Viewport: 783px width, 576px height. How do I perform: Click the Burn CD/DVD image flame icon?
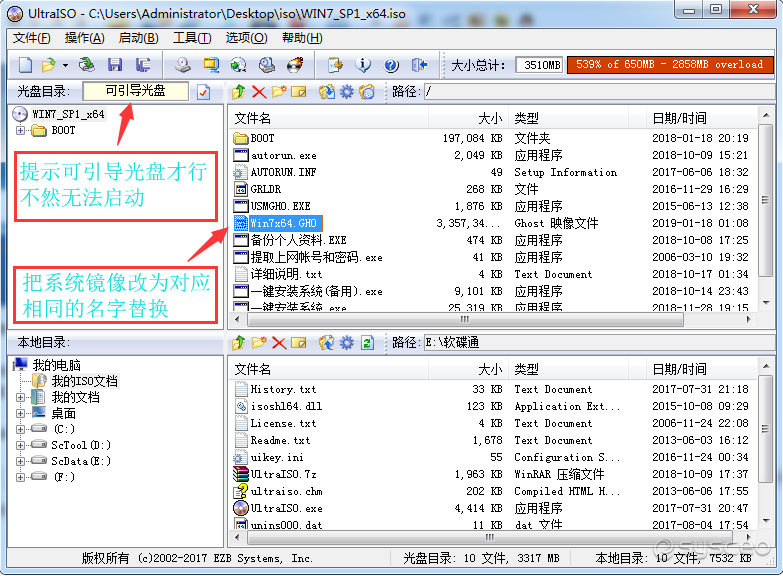point(295,65)
